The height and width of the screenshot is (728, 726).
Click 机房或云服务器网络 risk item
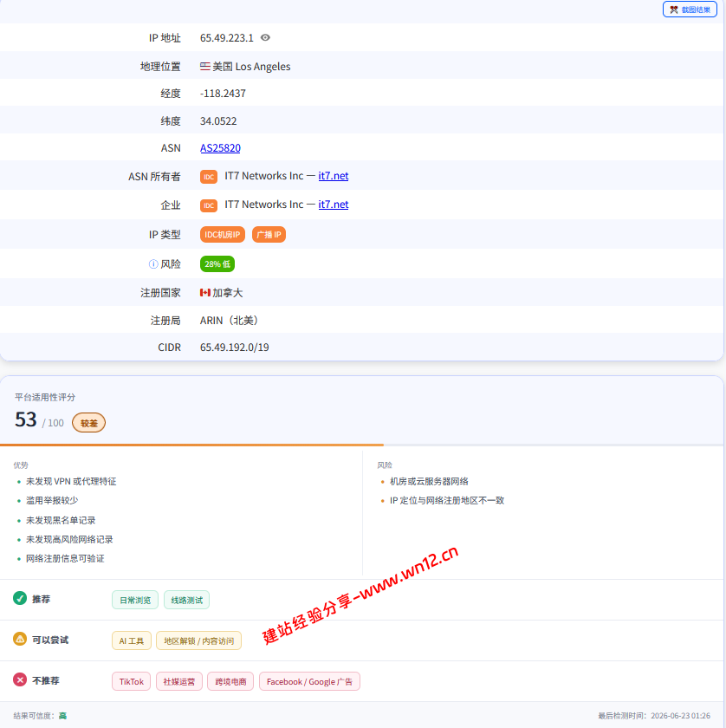(429, 482)
